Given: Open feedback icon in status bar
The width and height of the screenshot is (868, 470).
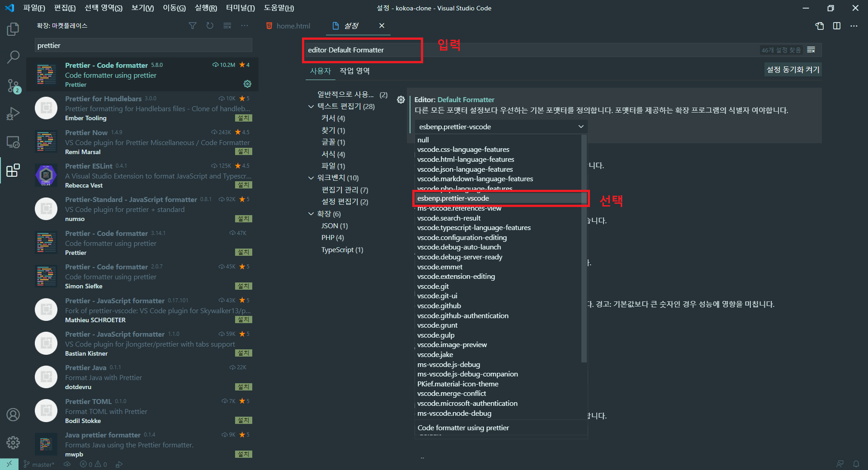Looking at the screenshot, I should coord(840,464).
